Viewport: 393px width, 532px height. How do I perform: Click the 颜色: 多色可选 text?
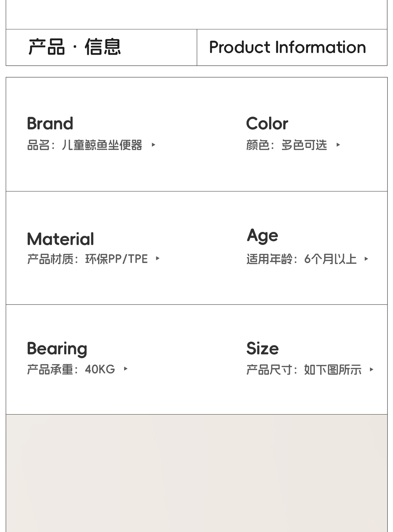coord(287,145)
